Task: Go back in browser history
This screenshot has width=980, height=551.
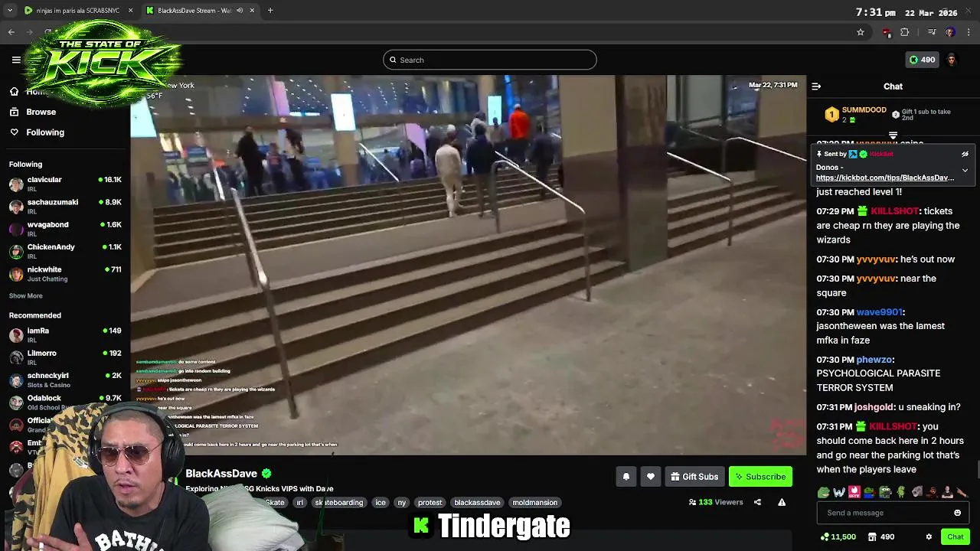Action: tap(11, 32)
